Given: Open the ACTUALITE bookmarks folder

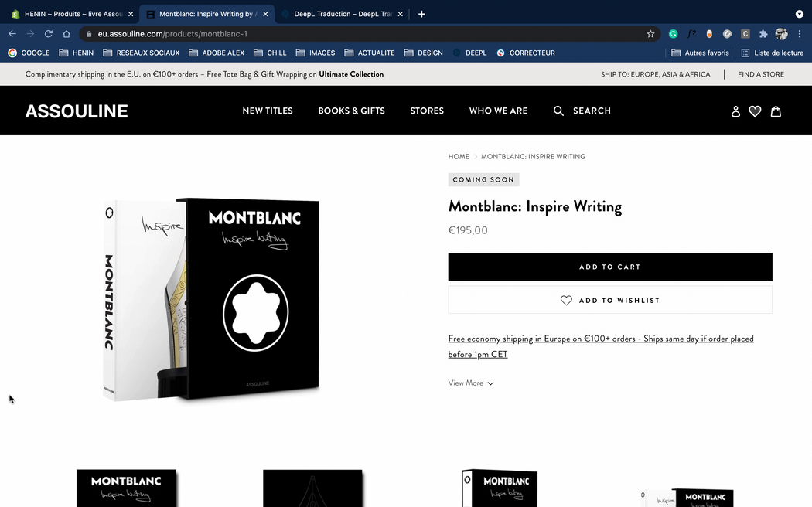Looking at the screenshot, I should (369, 53).
